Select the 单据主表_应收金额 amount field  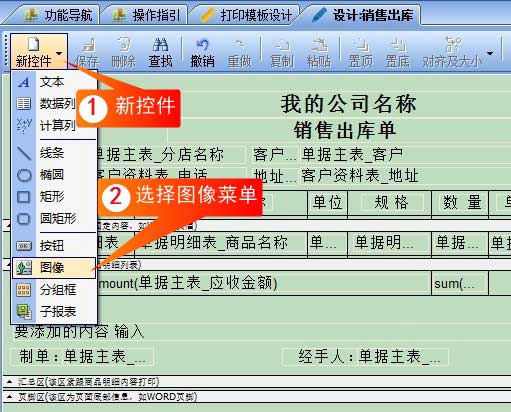click(x=208, y=283)
